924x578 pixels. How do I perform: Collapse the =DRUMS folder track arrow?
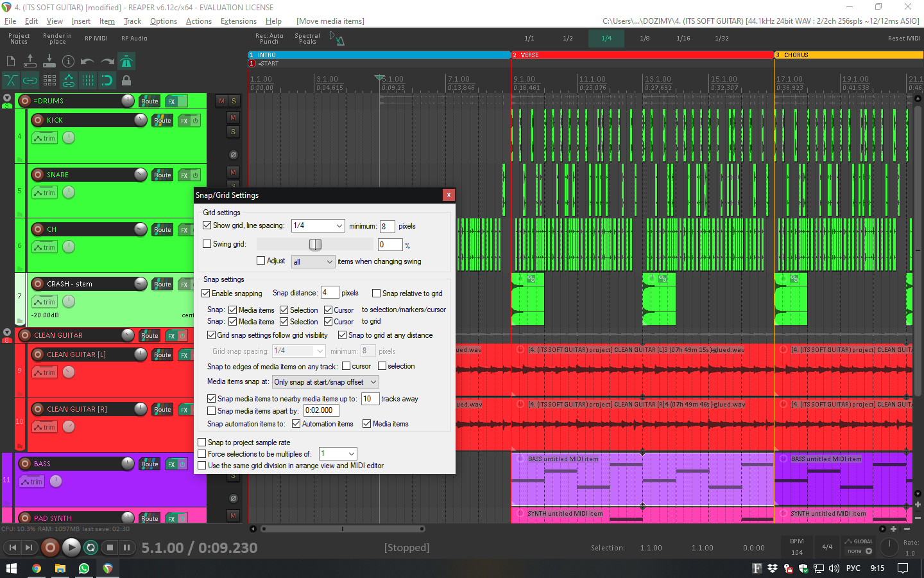(x=7, y=98)
